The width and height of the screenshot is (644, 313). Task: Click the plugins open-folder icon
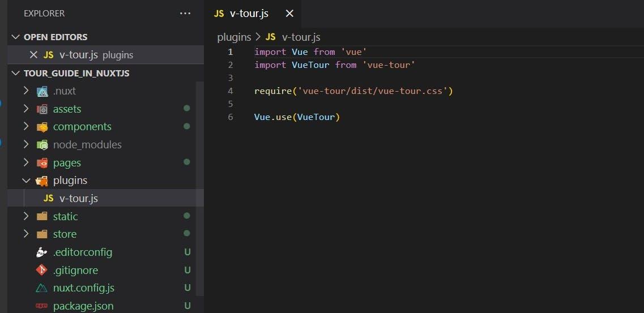[x=42, y=181]
